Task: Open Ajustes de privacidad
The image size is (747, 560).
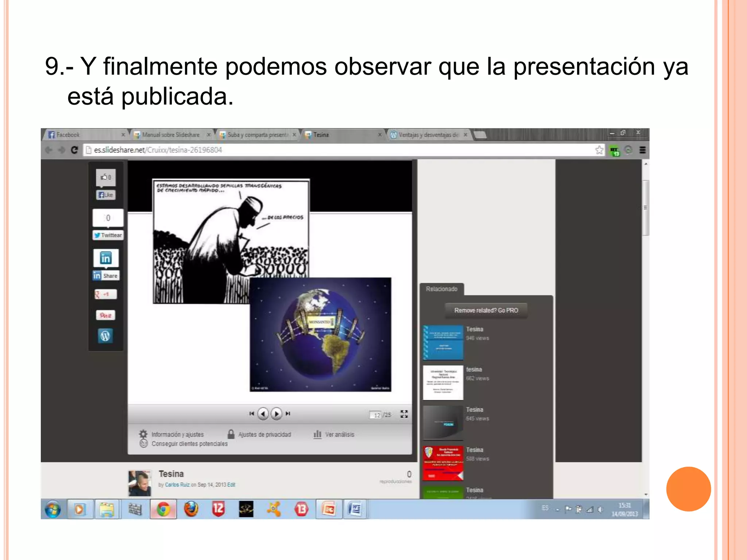Action: pyautogui.click(x=259, y=434)
